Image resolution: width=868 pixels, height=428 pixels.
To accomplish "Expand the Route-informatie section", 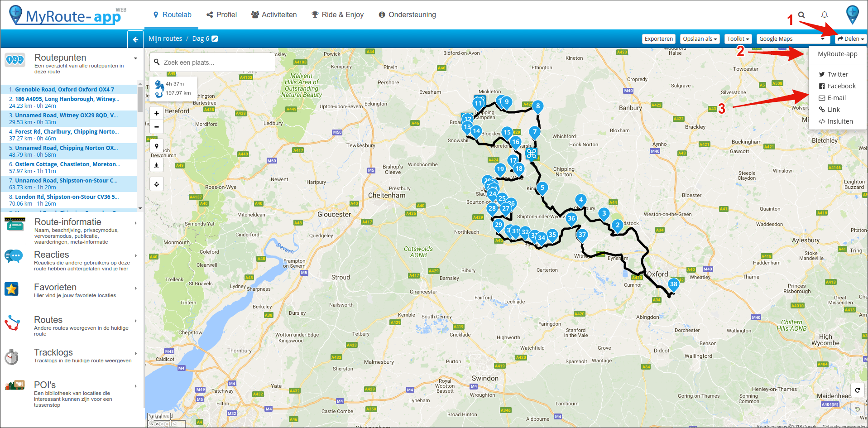I will tap(135, 223).
